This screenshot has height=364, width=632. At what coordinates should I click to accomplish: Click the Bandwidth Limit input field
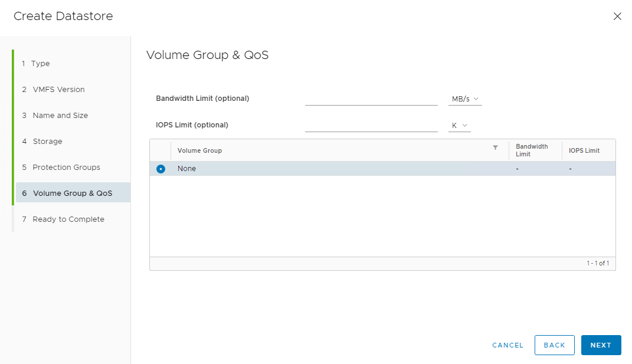[x=371, y=99]
